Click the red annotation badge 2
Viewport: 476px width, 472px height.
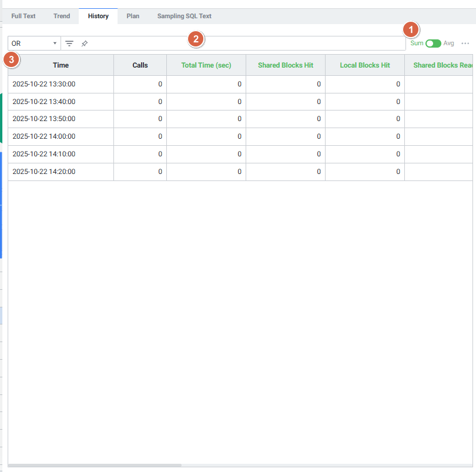click(196, 39)
